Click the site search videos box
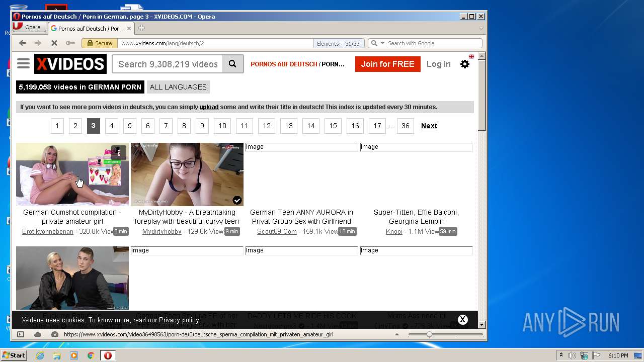The width and height of the screenshot is (644, 362). coord(167,64)
